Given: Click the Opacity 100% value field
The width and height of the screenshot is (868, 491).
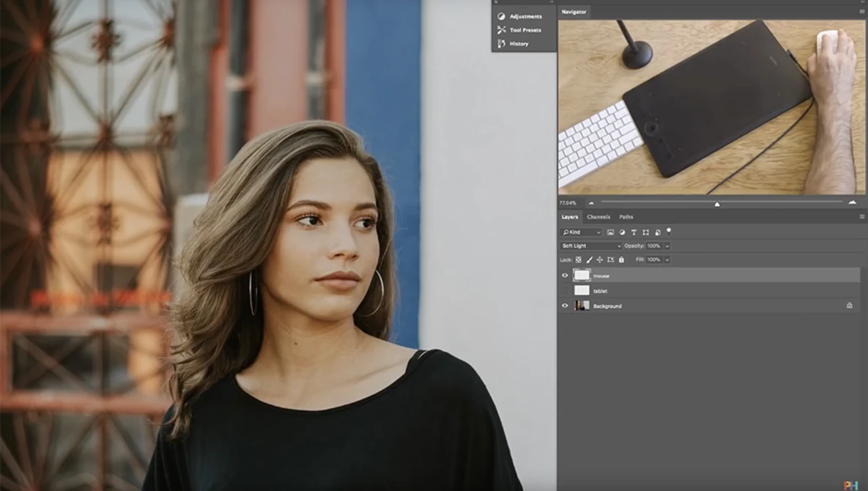Looking at the screenshot, I should click(654, 245).
